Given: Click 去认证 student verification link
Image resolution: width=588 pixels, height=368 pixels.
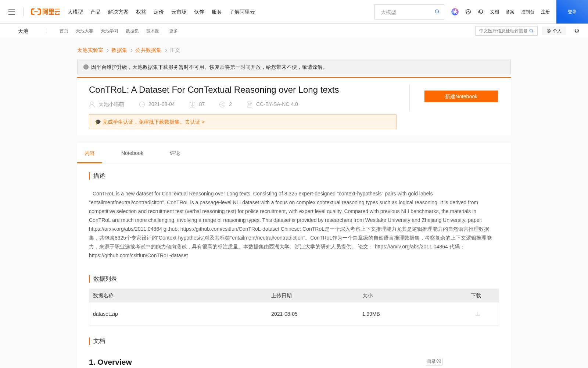Looking at the screenshot, I should click(x=195, y=122).
